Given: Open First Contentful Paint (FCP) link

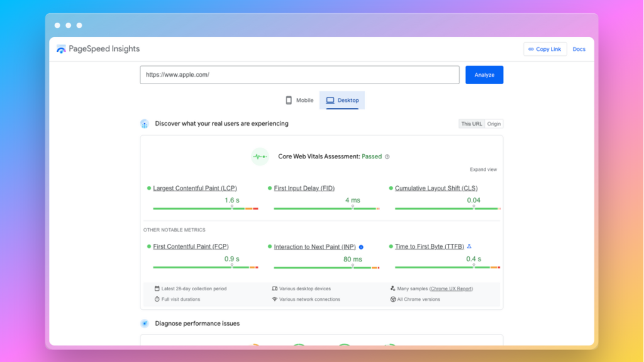Looking at the screenshot, I should (x=191, y=246).
